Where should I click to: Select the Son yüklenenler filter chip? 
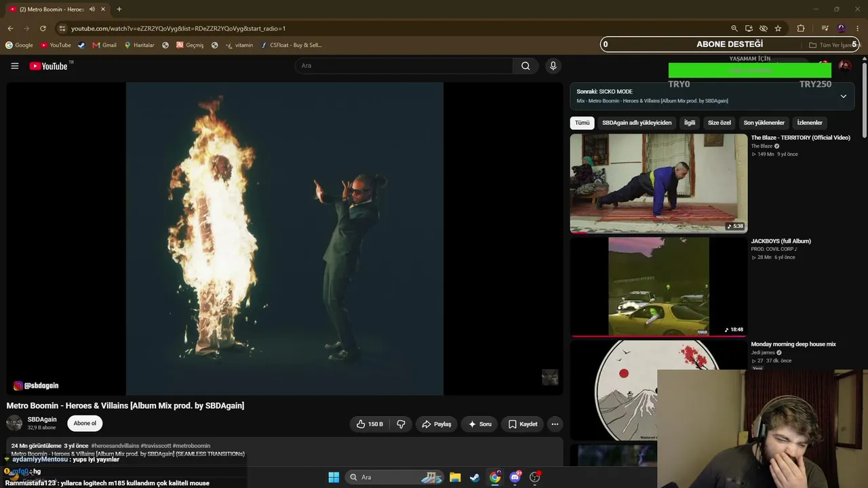pyautogui.click(x=764, y=123)
